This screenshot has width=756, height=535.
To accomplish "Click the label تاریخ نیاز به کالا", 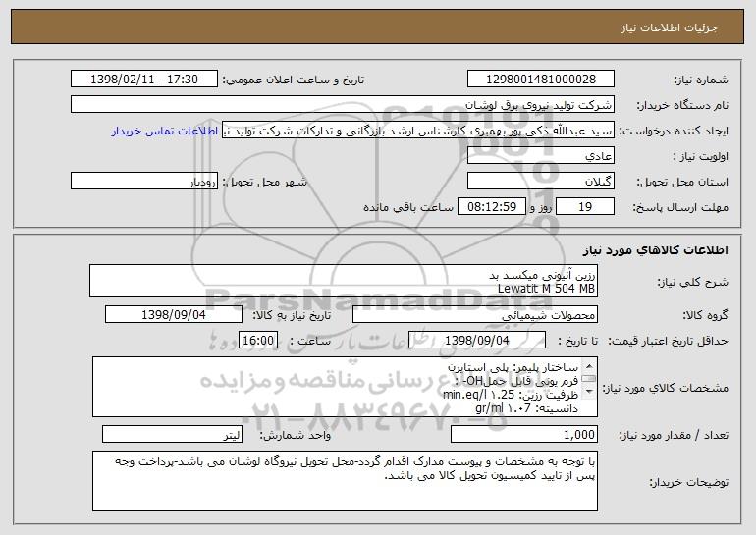I will [292, 315].
